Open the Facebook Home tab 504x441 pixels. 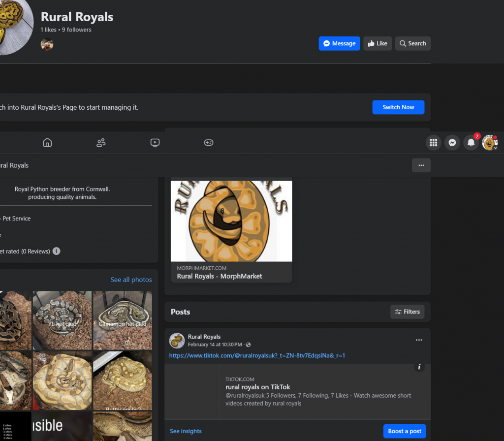point(47,142)
